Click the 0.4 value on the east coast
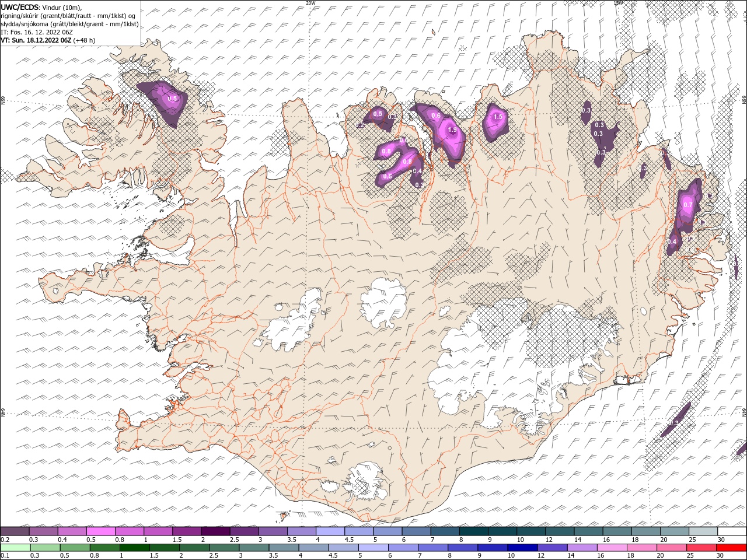 [671, 242]
